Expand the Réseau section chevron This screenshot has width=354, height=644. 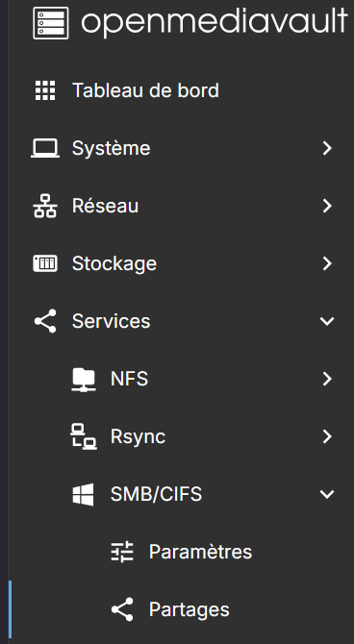click(327, 206)
